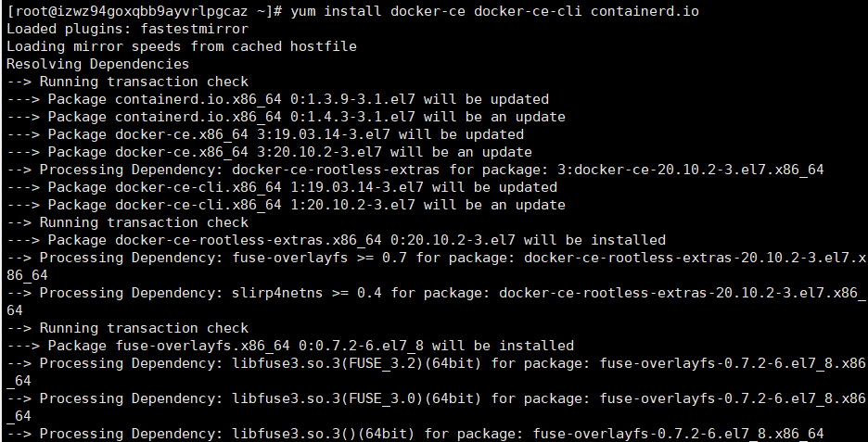Click docker-ce 3:19.03.14 'will be updated' line
The width and height of the screenshot is (868, 442).
coord(265,134)
